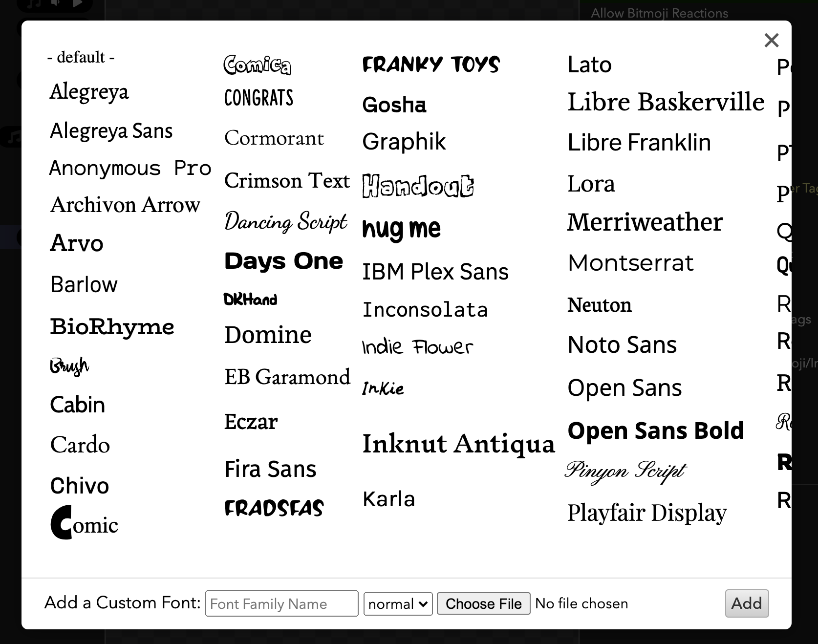Pick the CONGRATS font
Viewport: 818px width, 644px height.
click(x=258, y=98)
